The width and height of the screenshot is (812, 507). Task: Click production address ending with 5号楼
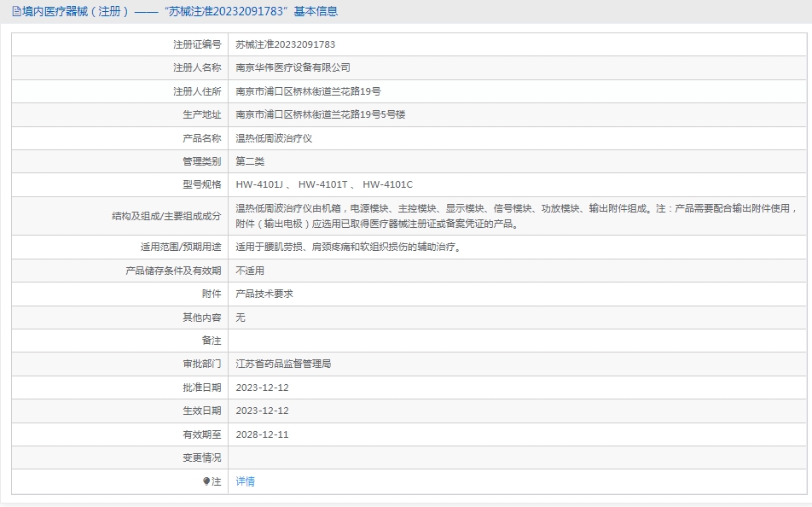[321, 114]
